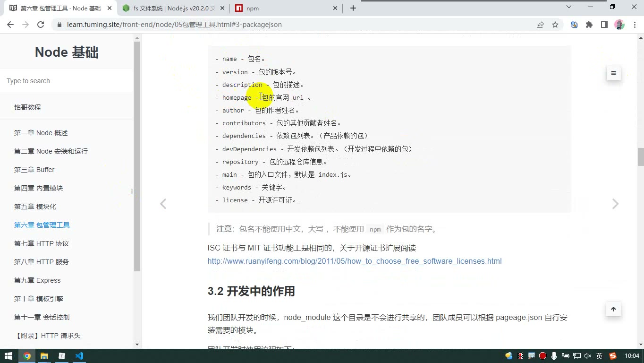
Task: Open 第七章 HTTP 协议 chapter
Action: [x=42, y=243]
